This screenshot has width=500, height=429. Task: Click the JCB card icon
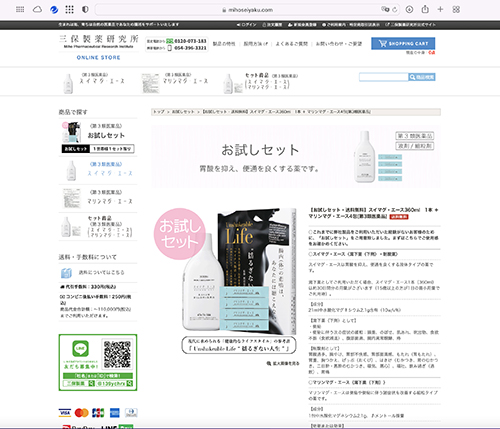[x=98, y=413]
